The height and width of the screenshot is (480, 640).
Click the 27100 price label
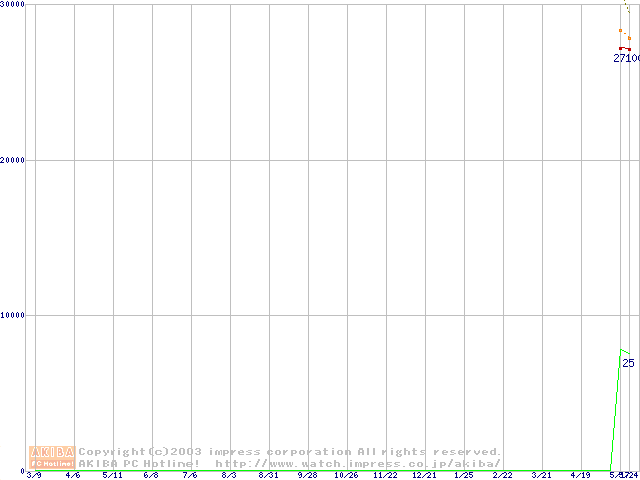(x=626, y=59)
